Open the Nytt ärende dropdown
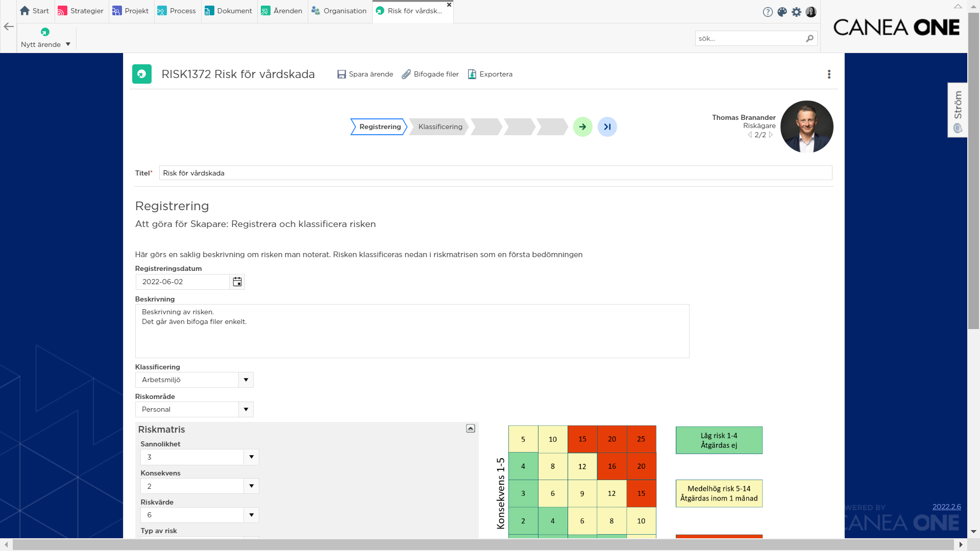This screenshot has height=551, width=980. [x=68, y=44]
